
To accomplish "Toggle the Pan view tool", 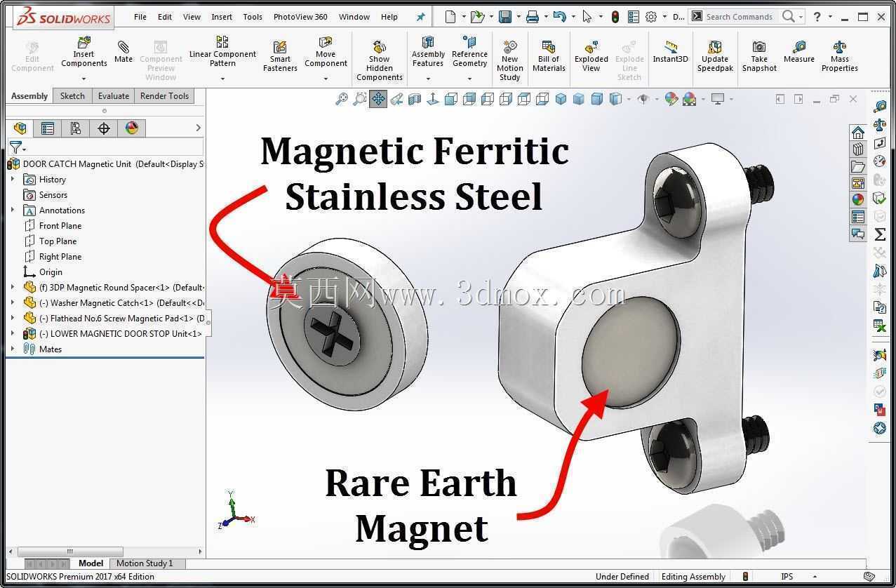I will click(378, 99).
